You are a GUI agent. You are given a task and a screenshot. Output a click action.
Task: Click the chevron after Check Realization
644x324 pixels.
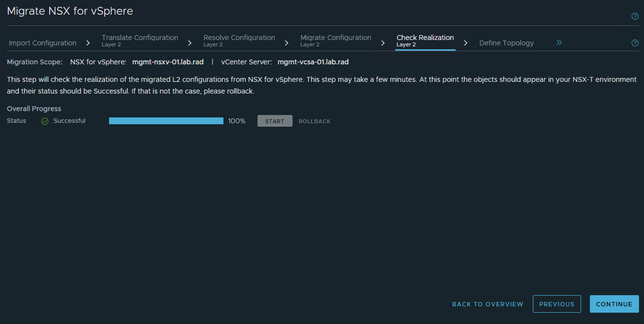pos(466,43)
